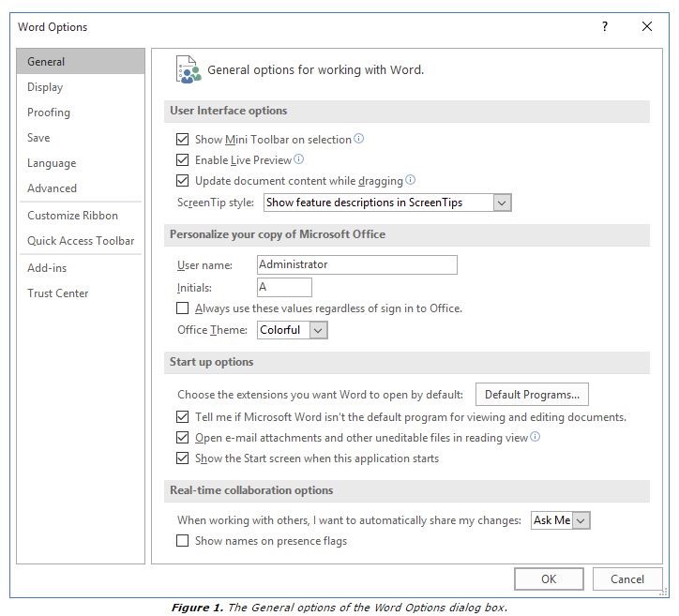Uncheck Enable Live Preview
Screen dimensions: 679x616
(x=183, y=160)
